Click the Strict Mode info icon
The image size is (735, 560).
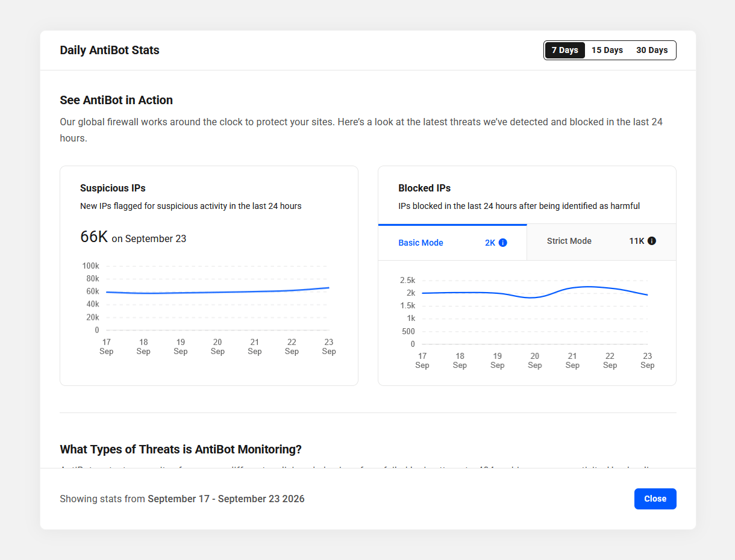[x=652, y=241]
